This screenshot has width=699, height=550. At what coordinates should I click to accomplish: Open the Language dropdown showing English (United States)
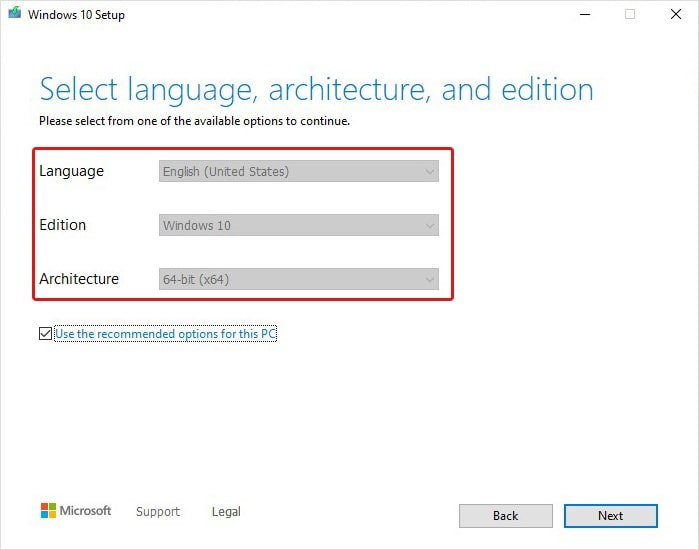[298, 171]
